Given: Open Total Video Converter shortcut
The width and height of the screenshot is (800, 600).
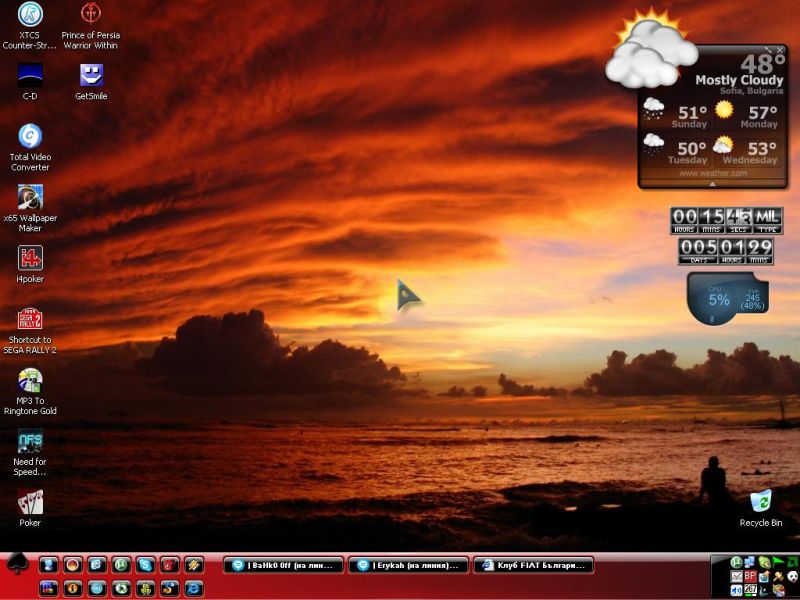Looking at the screenshot, I should (x=30, y=136).
